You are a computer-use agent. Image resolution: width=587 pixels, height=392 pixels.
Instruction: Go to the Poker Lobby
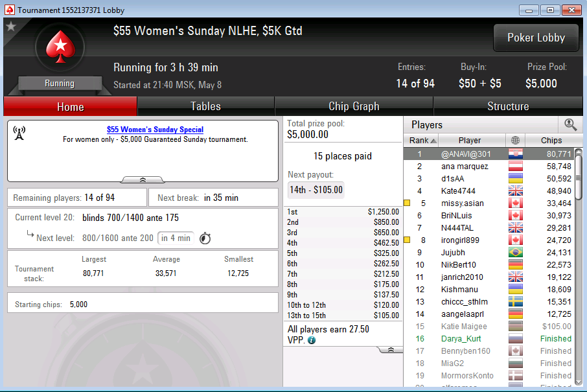(536, 38)
